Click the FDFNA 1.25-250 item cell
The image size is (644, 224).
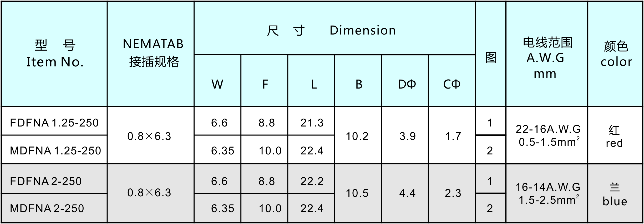[x=54, y=123]
